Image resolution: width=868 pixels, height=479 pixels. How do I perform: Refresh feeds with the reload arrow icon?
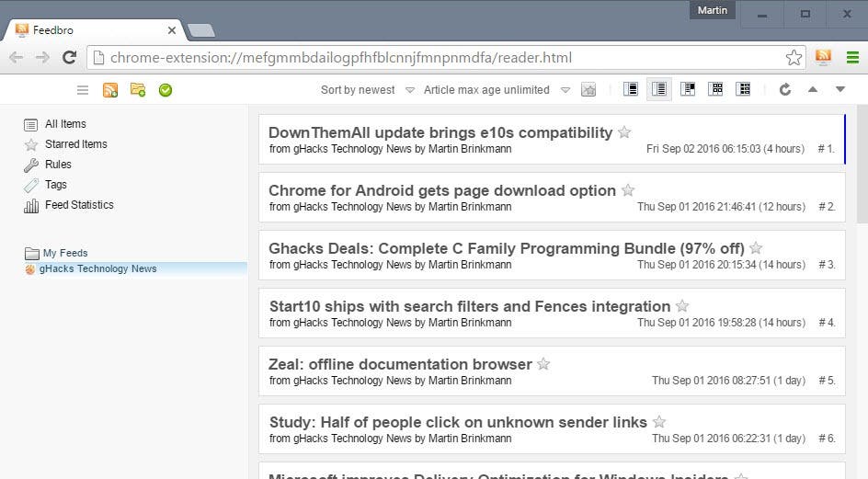click(785, 89)
